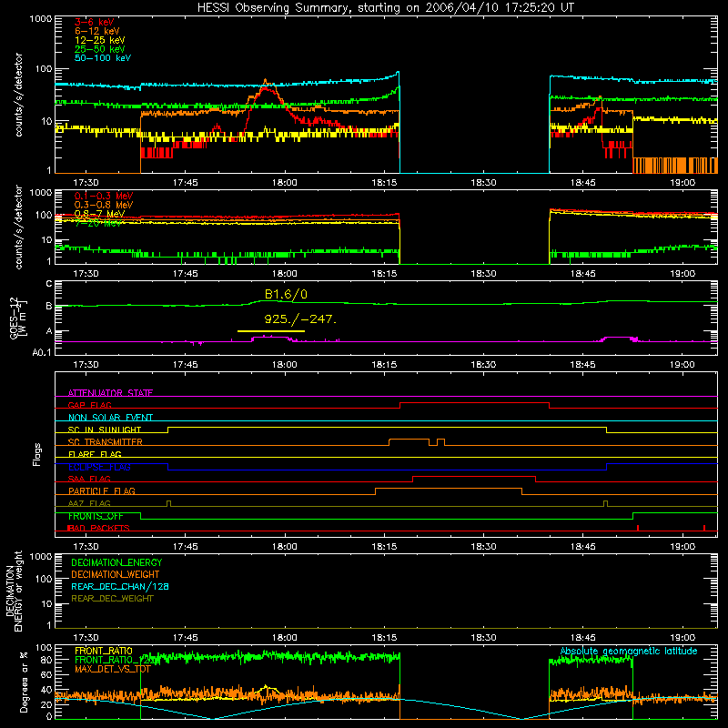Select the ATTENUATOR_STATE flag label
Image resolution: width=728 pixels, height=728 pixels.
pyautogui.click(x=110, y=393)
